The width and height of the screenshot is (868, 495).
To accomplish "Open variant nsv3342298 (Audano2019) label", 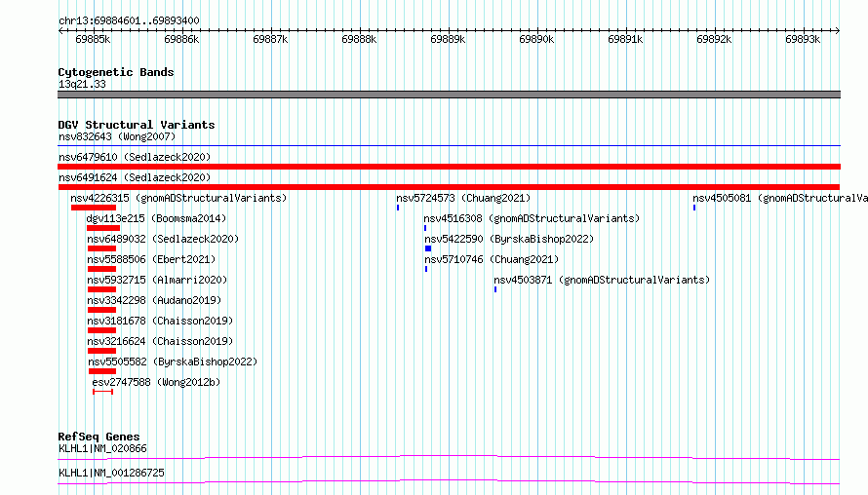I will [154, 300].
